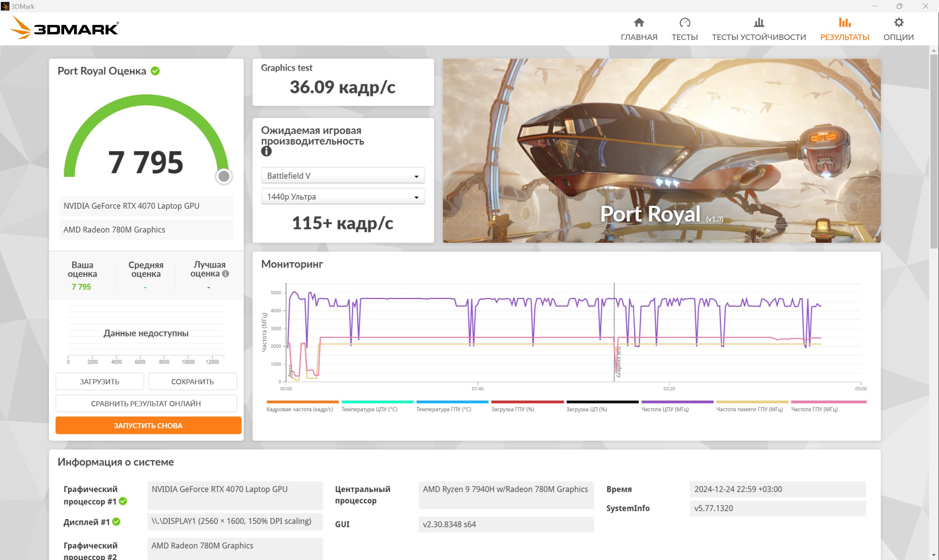939x560 pixels.
Task: Open the ТЕСТЫ УСТОЙЧИВОСТИ chart icon
Action: [759, 23]
